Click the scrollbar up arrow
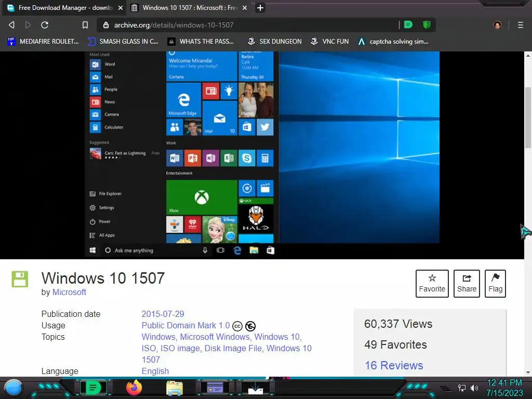Viewport: 532px width, 399px height. click(528, 55)
